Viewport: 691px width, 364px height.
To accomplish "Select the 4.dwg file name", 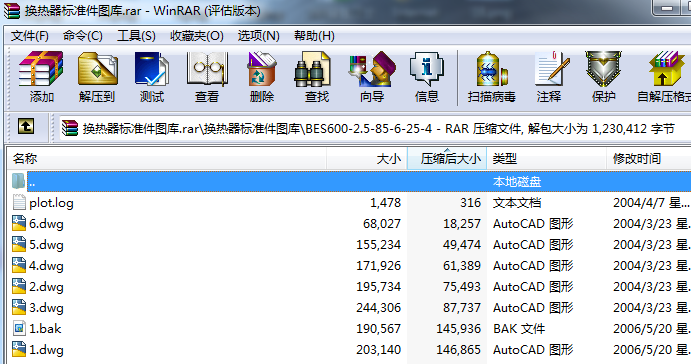I will 46,266.
